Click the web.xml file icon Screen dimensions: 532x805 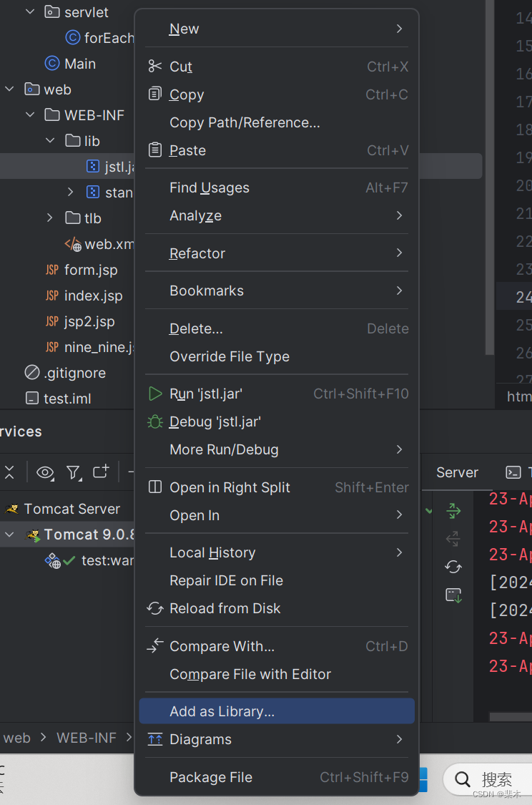click(73, 244)
